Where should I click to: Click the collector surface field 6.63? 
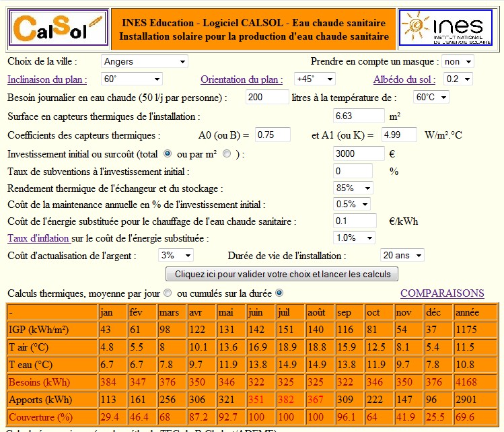pos(359,116)
